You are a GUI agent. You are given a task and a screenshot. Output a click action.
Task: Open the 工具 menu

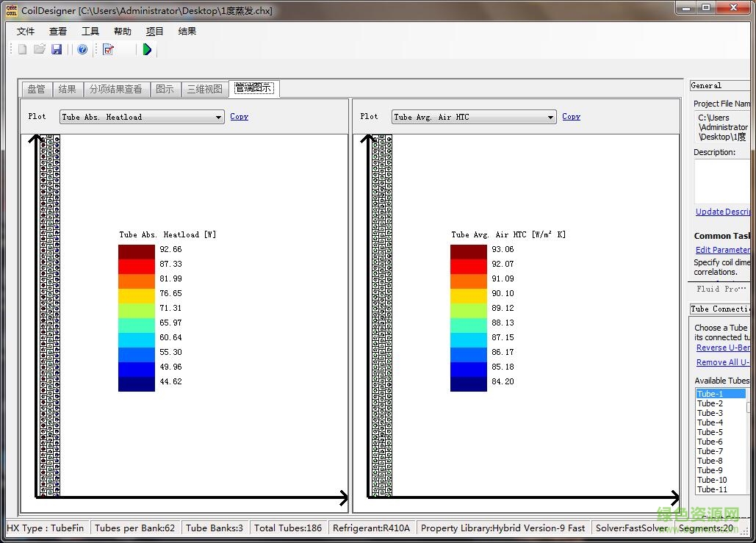[90, 32]
